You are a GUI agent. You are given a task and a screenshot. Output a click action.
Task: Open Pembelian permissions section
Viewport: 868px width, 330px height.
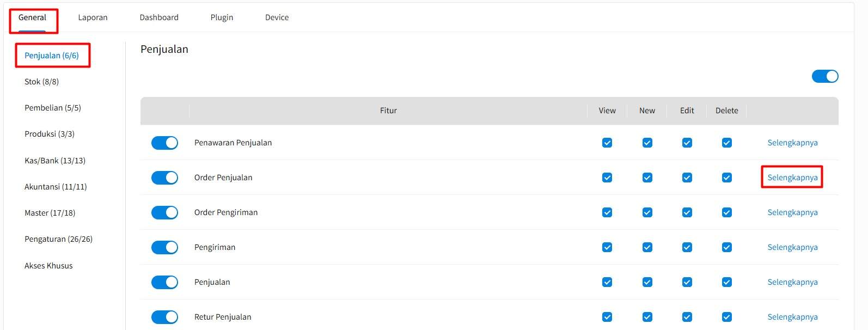point(53,107)
